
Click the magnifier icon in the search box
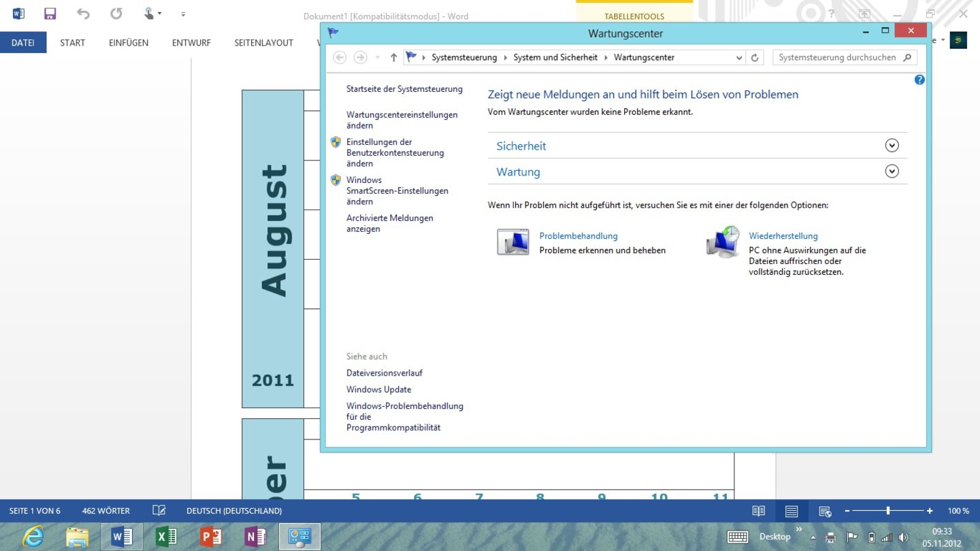click(x=907, y=58)
